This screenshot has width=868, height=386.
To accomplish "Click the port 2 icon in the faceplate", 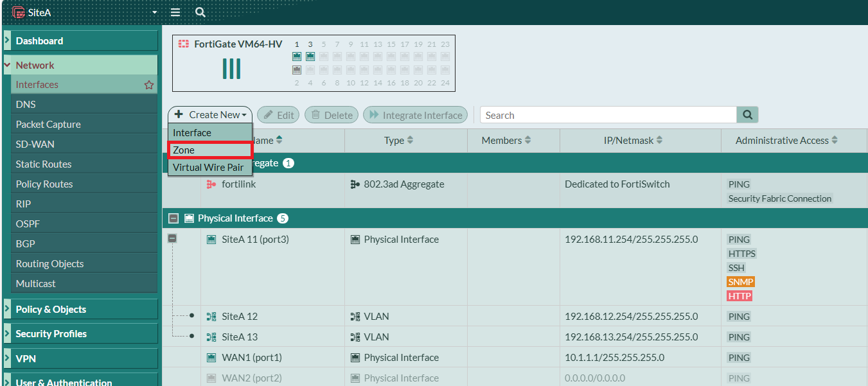I will click(297, 69).
